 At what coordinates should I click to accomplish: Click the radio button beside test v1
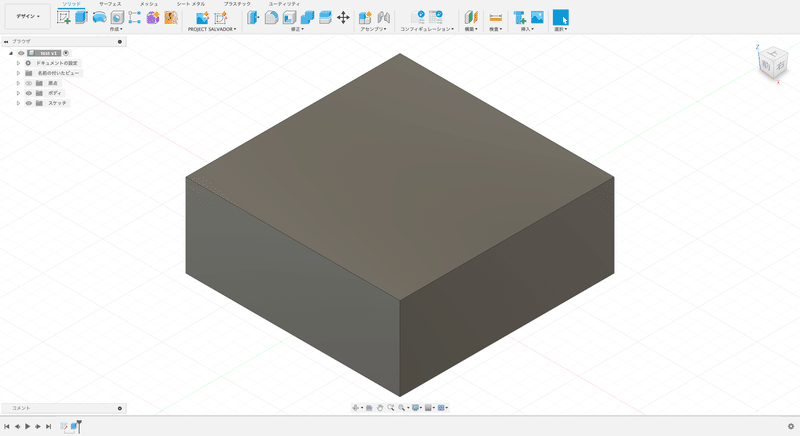(x=66, y=53)
